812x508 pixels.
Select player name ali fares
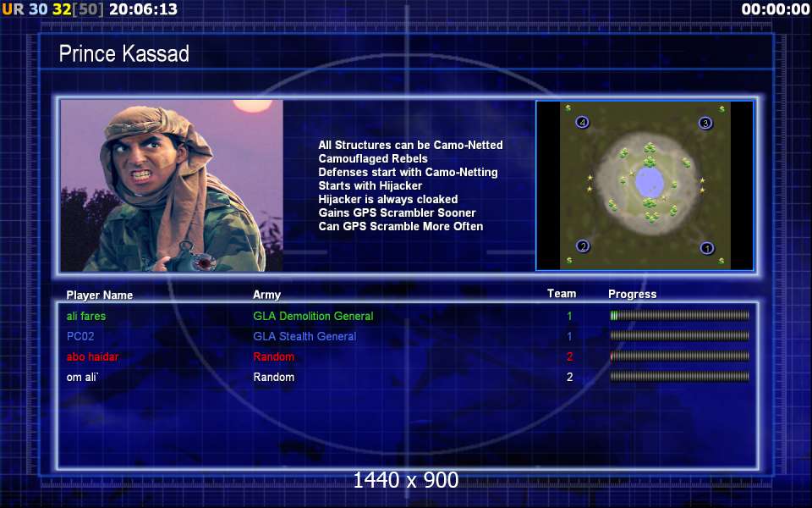[86, 316]
